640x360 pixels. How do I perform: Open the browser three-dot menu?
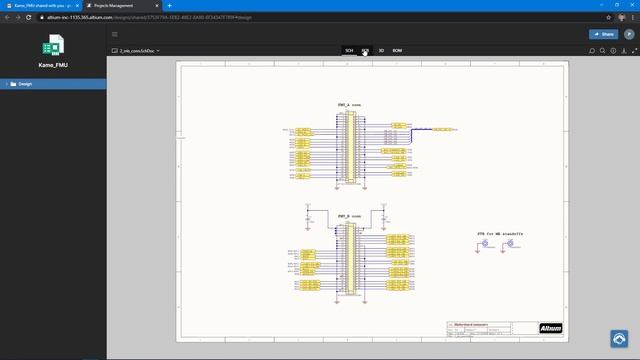(x=633, y=18)
